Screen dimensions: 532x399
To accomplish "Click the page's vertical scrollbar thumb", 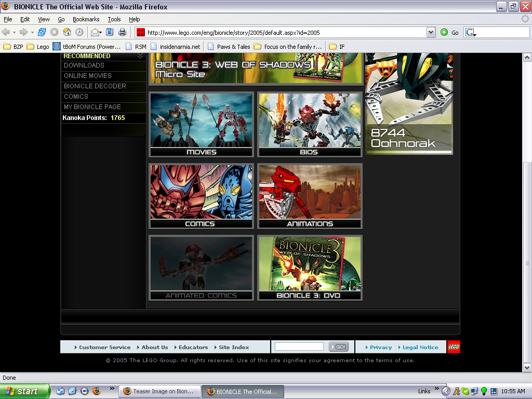I will click(x=527, y=262).
